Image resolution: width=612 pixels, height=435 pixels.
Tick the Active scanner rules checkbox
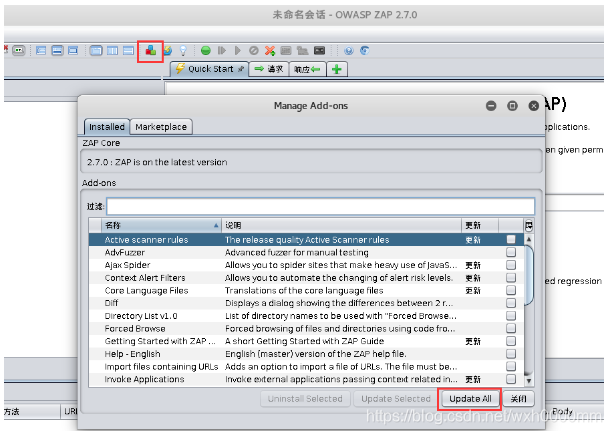[x=511, y=239]
